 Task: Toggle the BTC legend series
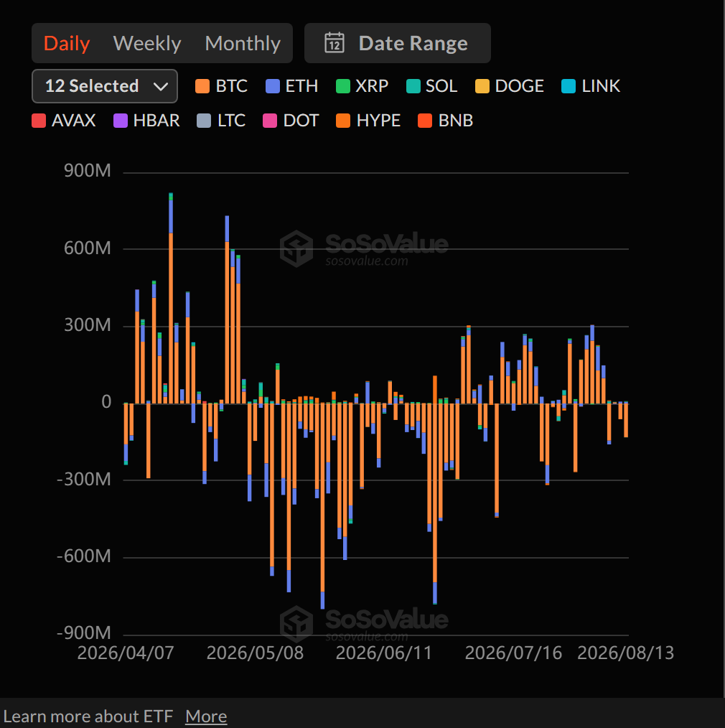pyautogui.click(x=221, y=86)
